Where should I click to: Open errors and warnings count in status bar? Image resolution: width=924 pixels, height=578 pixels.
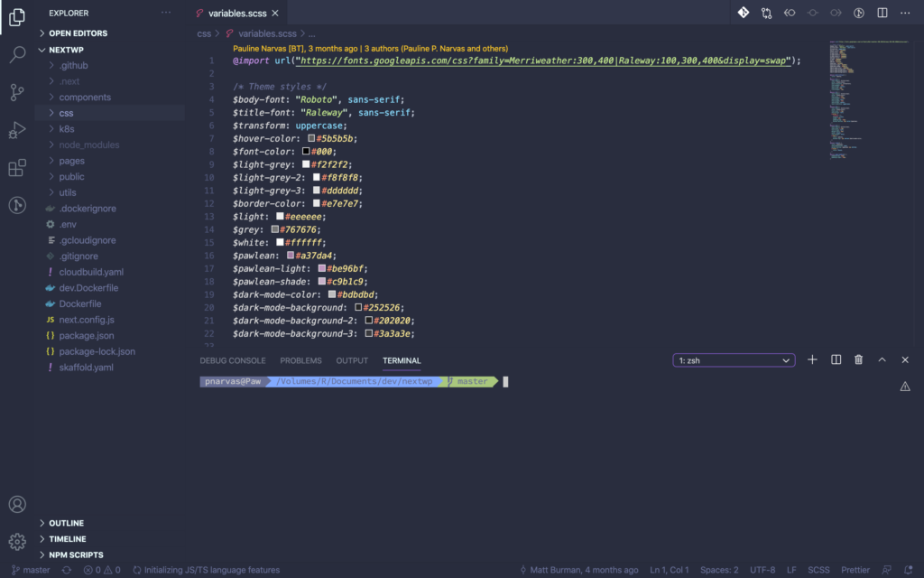[102, 570]
